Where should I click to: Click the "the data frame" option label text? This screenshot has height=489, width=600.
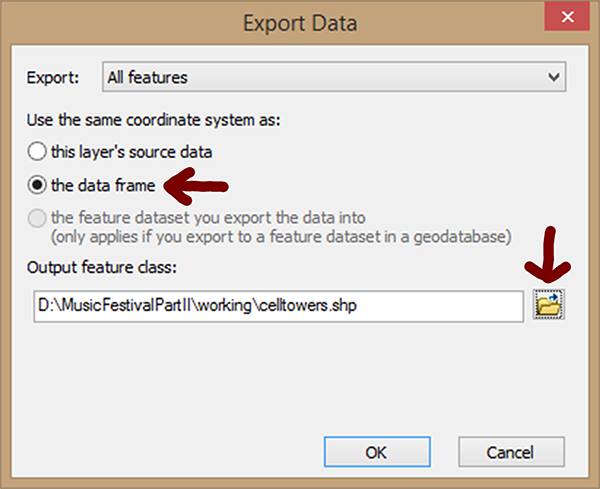(x=103, y=185)
